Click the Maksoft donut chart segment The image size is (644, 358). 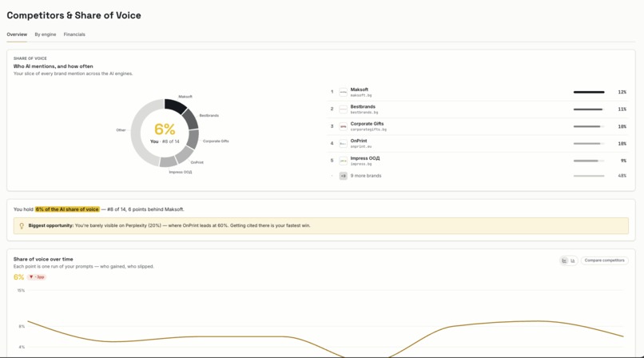pyautogui.click(x=174, y=105)
